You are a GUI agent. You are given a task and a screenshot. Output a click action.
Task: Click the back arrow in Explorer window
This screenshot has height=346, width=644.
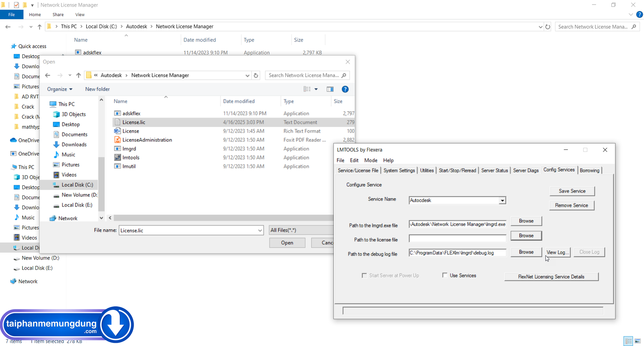point(8,27)
